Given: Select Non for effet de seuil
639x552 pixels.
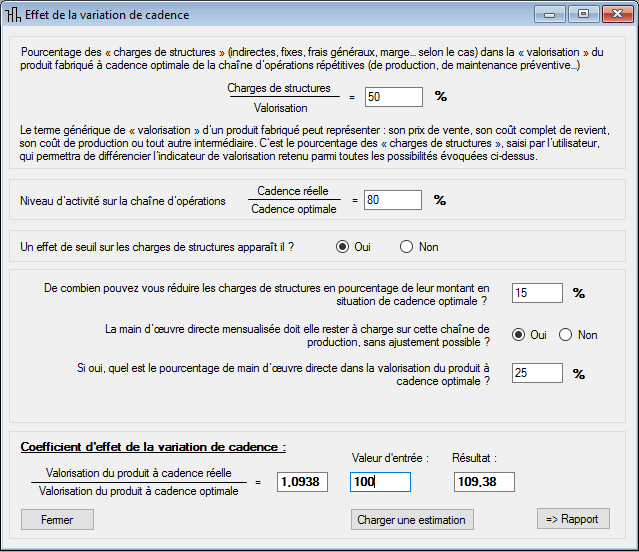Looking at the screenshot, I should (406, 247).
